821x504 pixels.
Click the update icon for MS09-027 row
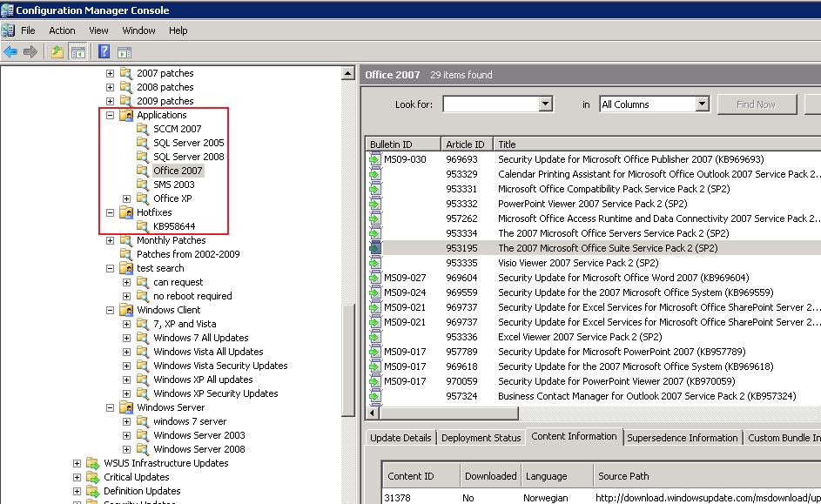click(x=375, y=278)
